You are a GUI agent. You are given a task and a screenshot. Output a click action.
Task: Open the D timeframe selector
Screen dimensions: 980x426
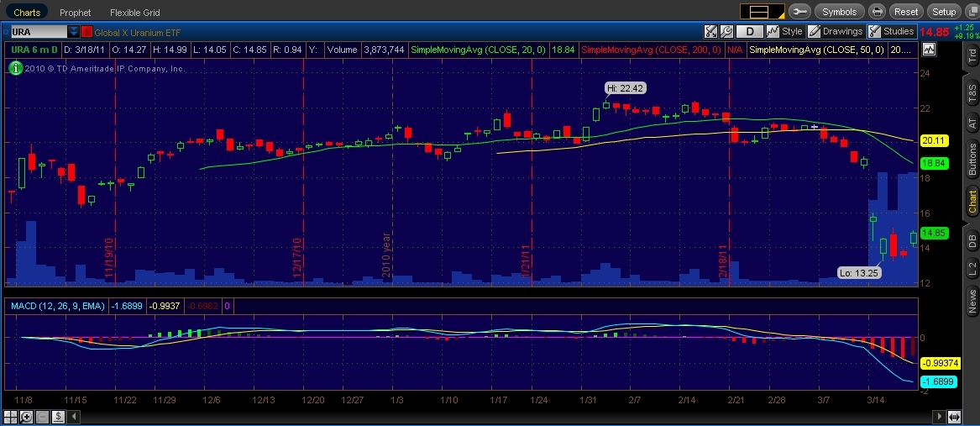(x=749, y=31)
